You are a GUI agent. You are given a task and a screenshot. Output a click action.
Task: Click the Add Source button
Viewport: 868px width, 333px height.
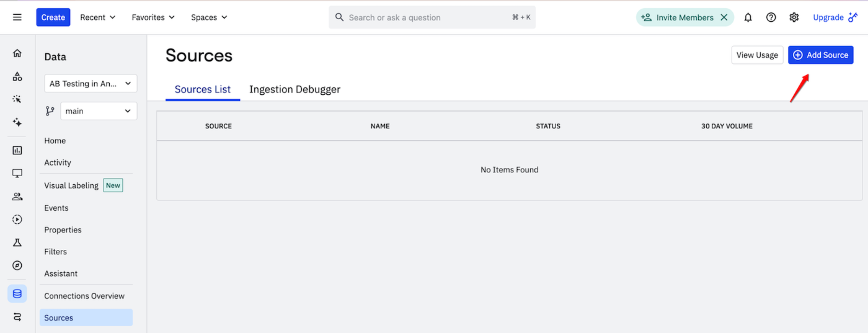pyautogui.click(x=820, y=55)
